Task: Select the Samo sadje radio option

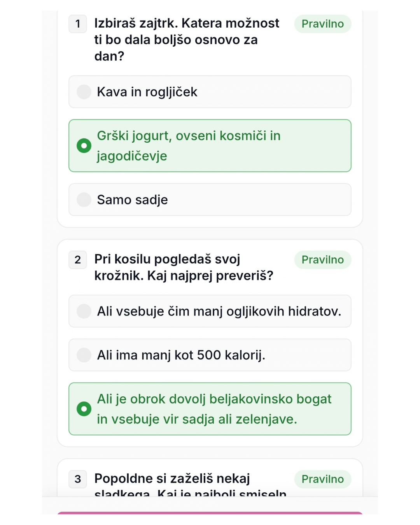Action: [x=84, y=200]
